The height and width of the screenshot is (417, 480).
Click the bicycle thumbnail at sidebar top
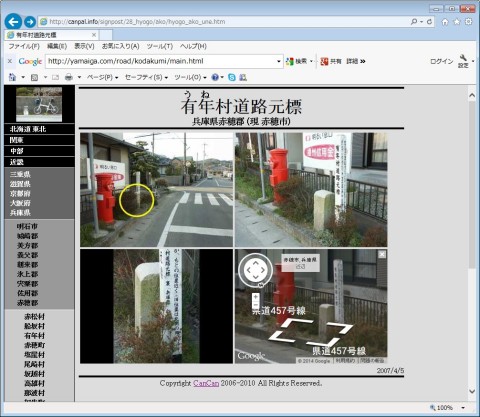point(39,104)
